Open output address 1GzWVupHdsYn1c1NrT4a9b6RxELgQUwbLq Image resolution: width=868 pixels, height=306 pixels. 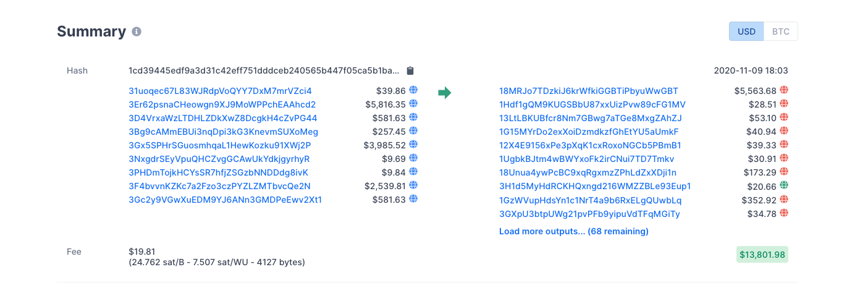(591, 200)
